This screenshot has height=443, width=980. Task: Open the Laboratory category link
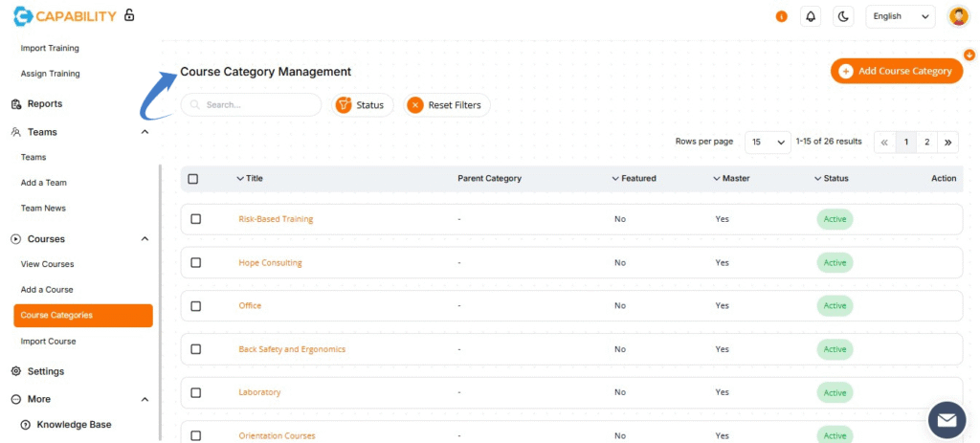(x=259, y=393)
